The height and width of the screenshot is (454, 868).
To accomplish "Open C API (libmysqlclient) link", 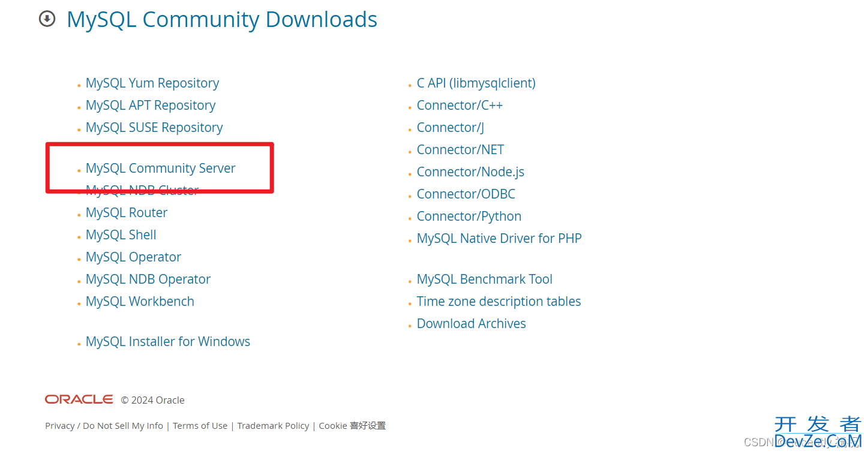I will 476,83.
